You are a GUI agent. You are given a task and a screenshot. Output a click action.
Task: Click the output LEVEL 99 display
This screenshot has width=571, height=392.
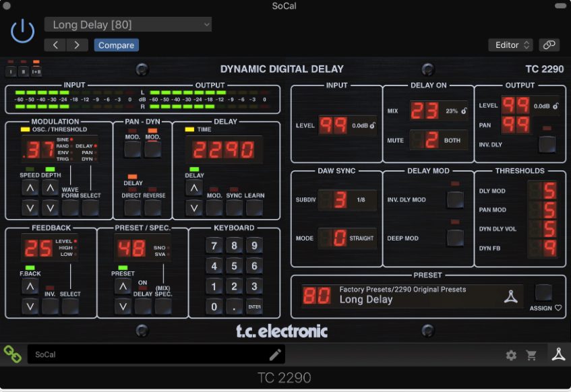[x=516, y=106]
